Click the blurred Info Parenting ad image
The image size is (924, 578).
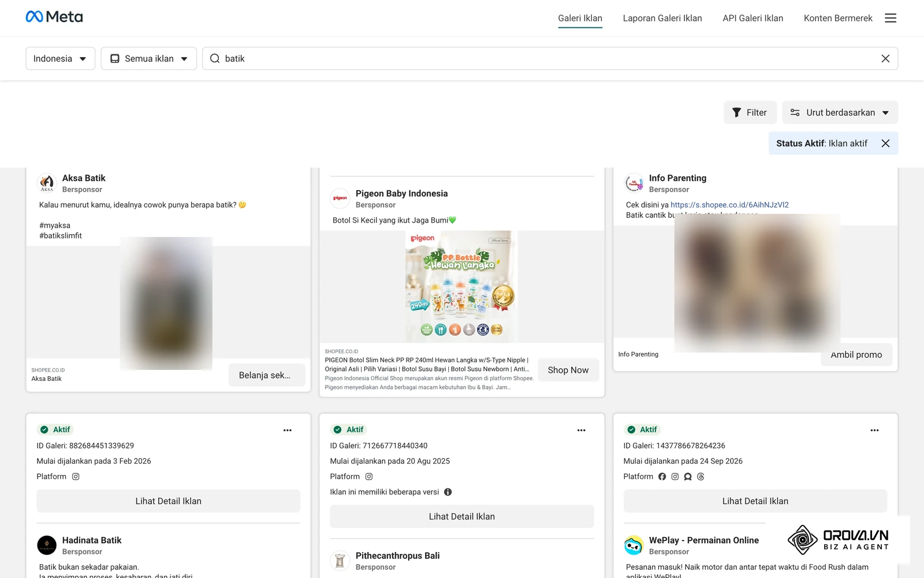pyautogui.click(x=757, y=283)
